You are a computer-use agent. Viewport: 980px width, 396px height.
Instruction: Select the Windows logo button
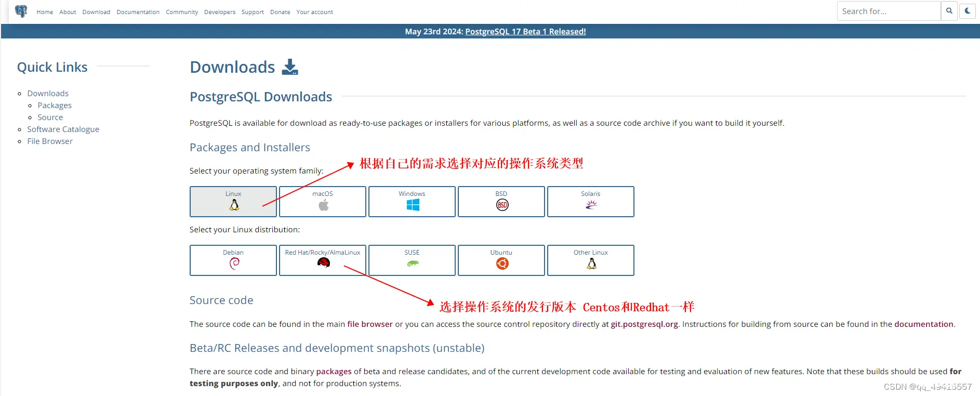click(412, 202)
